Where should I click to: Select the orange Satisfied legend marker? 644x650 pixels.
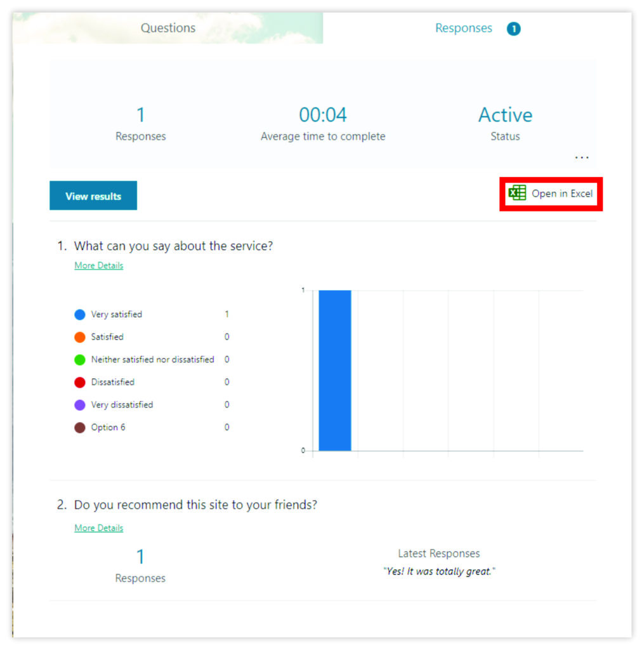pyautogui.click(x=80, y=337)
